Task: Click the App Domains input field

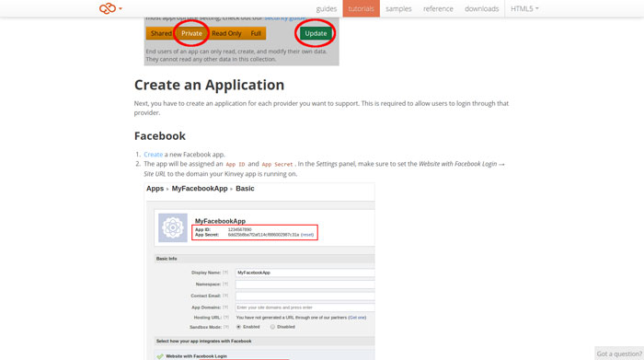Action: (305, 308)
